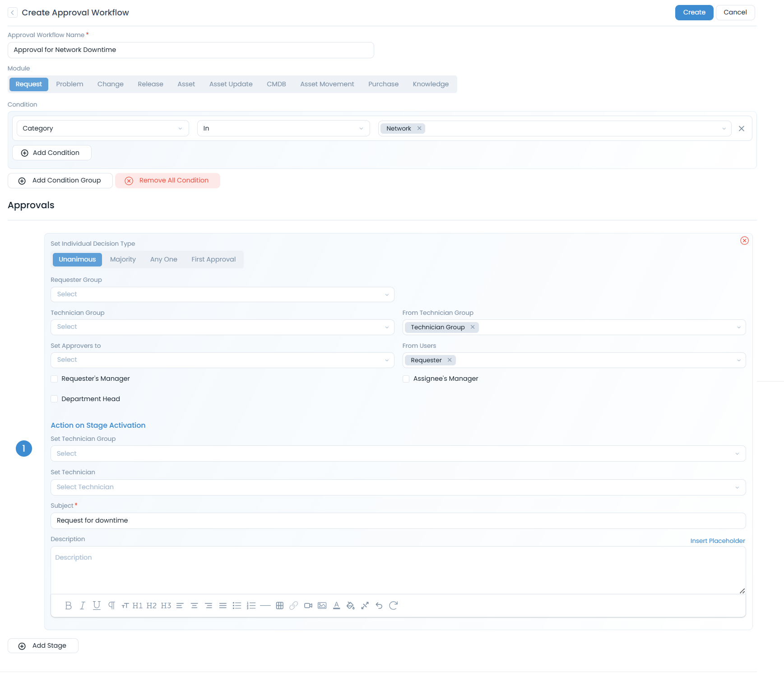Open the Category condition field dropdown
The image size is (784, 673).
click(102, 128)
